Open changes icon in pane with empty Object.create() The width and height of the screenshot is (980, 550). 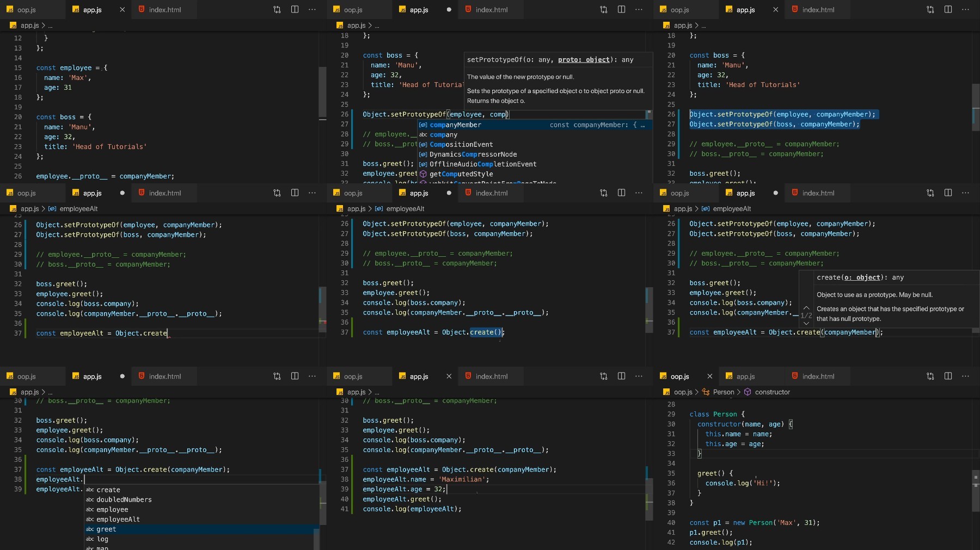604,193
